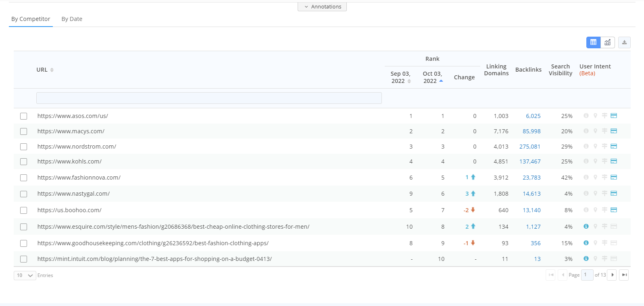
Task: Select the By Competitor tab
Action: 31,19
